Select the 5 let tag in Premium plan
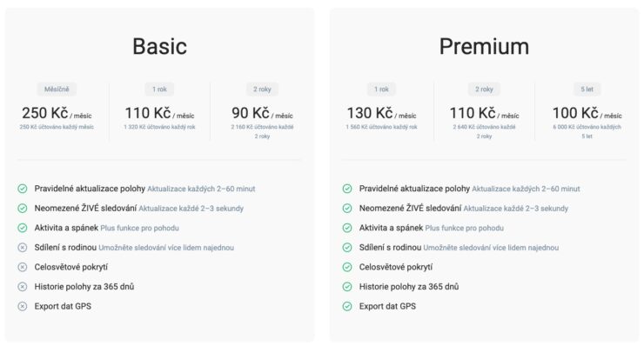This screenshot has height=346, width=644. (x=587, y=89)
